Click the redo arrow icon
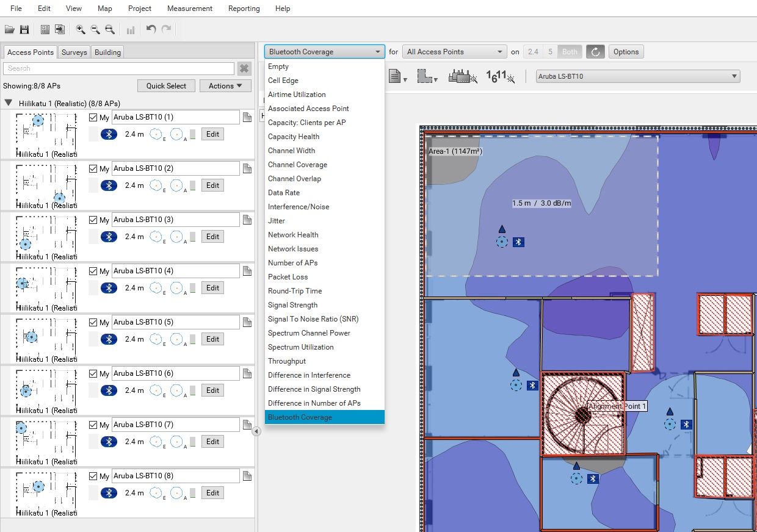 click(x=166, y=29)
